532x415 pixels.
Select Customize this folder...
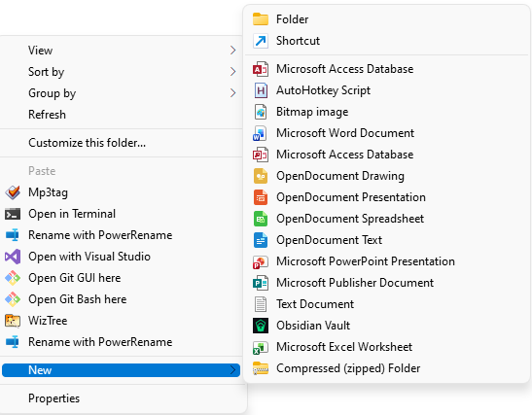click(121, 143)
